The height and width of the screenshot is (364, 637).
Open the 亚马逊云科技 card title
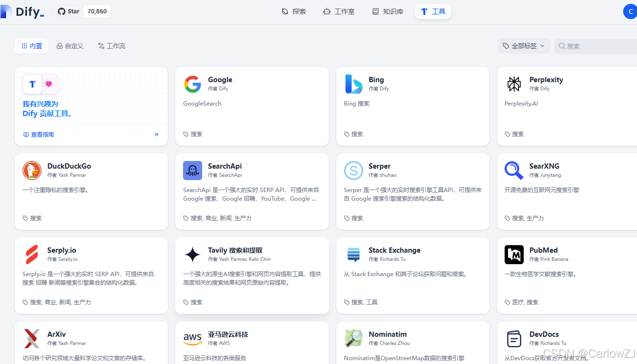pos(228,334)
